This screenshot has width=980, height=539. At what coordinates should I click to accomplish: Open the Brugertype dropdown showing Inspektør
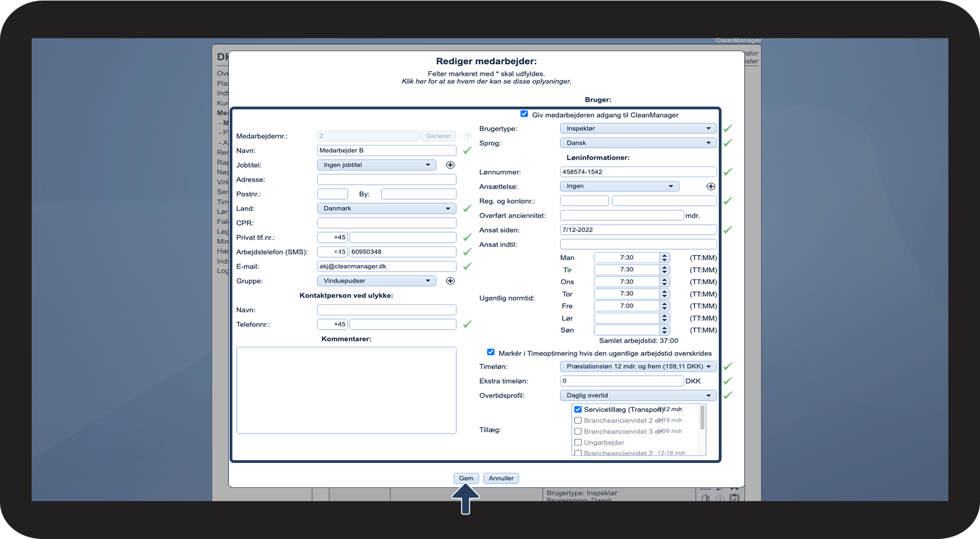(638, 128)
